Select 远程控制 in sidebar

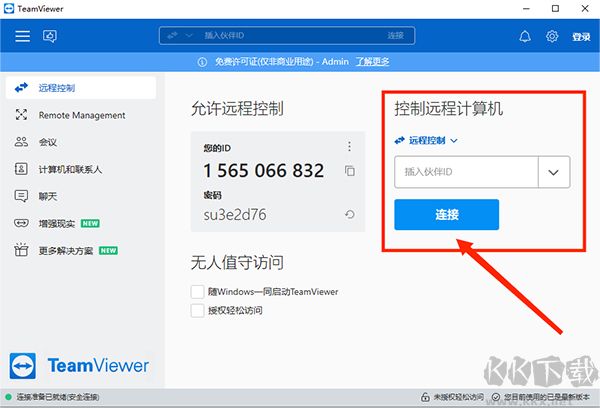tap(81, 88)
